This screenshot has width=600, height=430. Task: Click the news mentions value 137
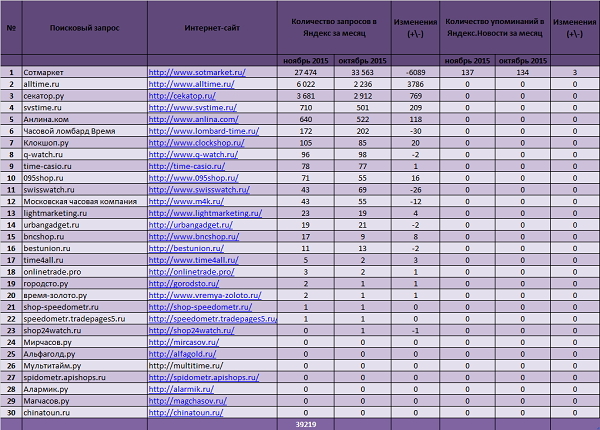[x=467, y=72]
